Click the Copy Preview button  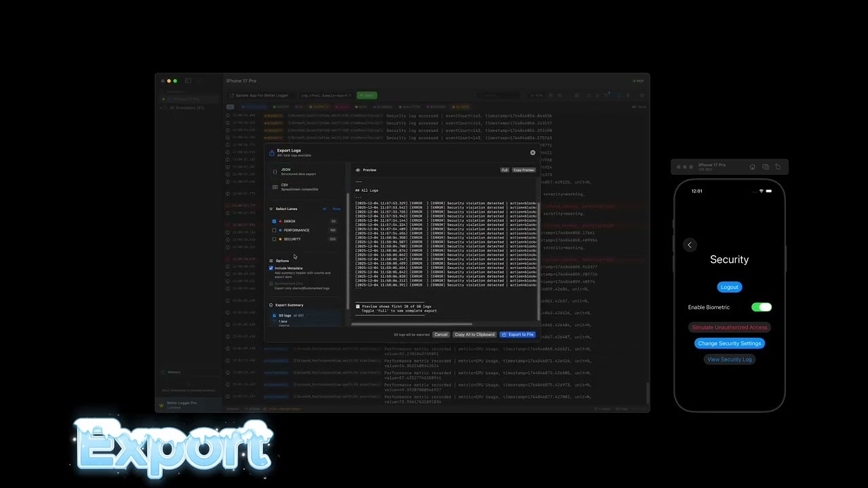pos(524,170)
